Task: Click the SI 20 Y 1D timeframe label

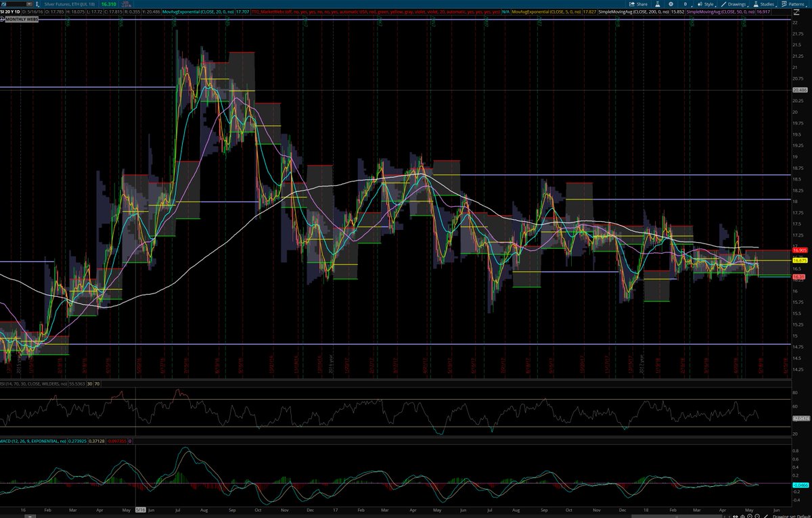Action: click(x=10, y=11)
